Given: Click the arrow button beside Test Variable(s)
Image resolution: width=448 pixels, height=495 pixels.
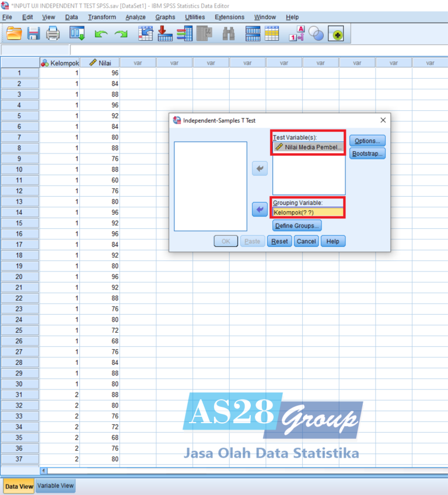Looking at the screenshot, I should [x=260, y=168].
